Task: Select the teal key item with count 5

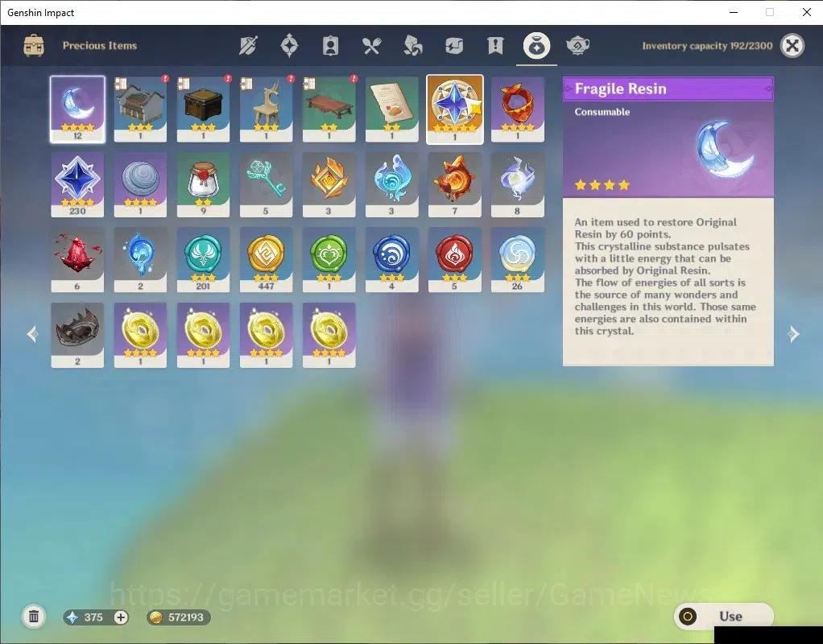Action: 266,185
